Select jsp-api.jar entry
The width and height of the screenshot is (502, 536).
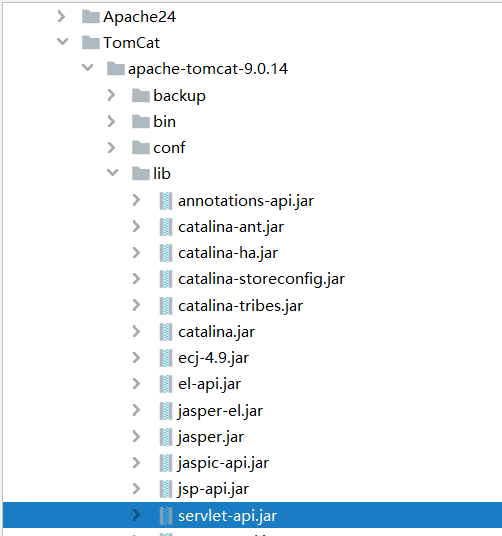pyautogui.click(x=214, y=490)
